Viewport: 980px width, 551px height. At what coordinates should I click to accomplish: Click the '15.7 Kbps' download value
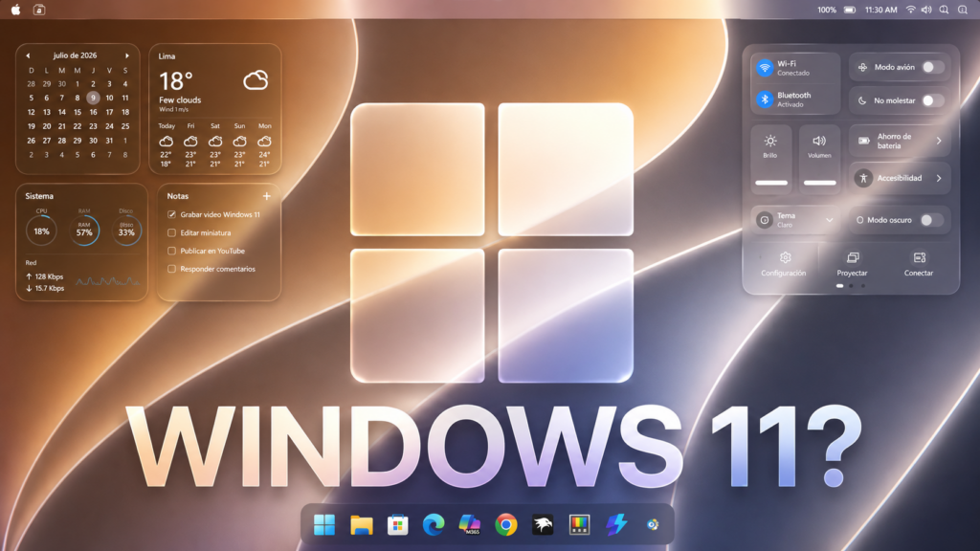(50, 288)
